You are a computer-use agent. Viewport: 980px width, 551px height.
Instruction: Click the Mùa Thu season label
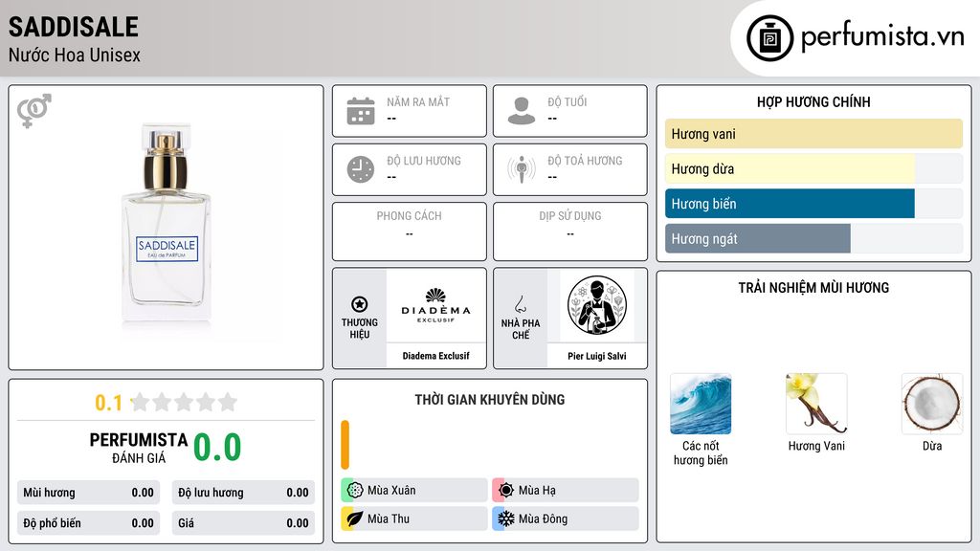(389, 518)
